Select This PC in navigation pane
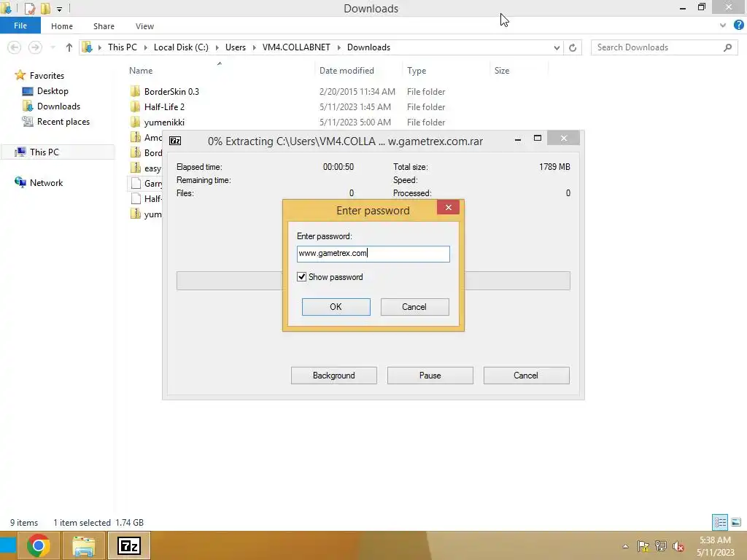This screenshot has width=747, height=560. coord(44,152)
